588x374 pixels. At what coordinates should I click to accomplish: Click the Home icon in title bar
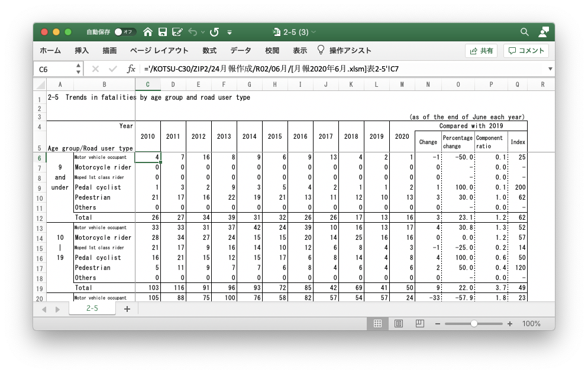click(148, 32)
